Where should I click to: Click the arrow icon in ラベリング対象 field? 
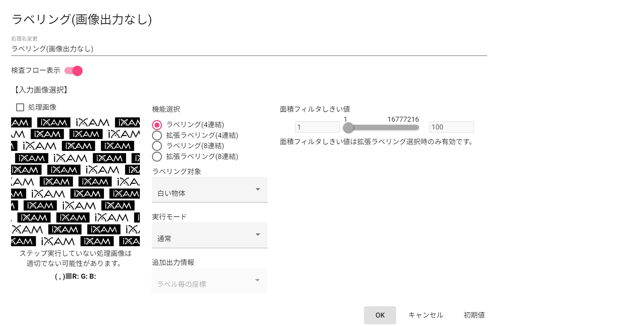coord(258,189)
